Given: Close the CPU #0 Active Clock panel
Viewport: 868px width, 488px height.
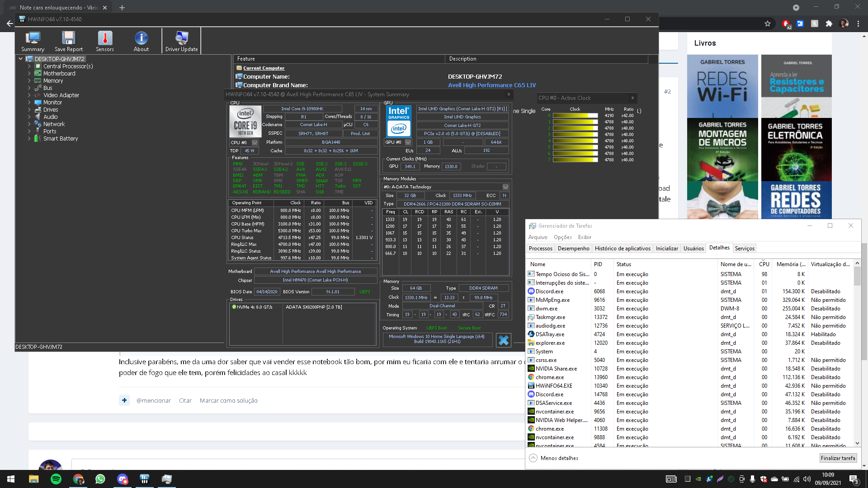Looking at the screenshot, I should (632, 98).
